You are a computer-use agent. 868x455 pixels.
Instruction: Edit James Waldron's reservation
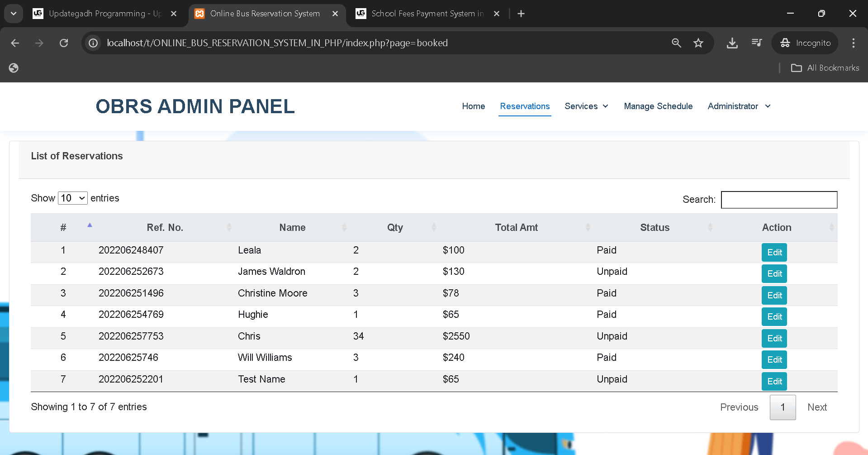coord(774,274)
